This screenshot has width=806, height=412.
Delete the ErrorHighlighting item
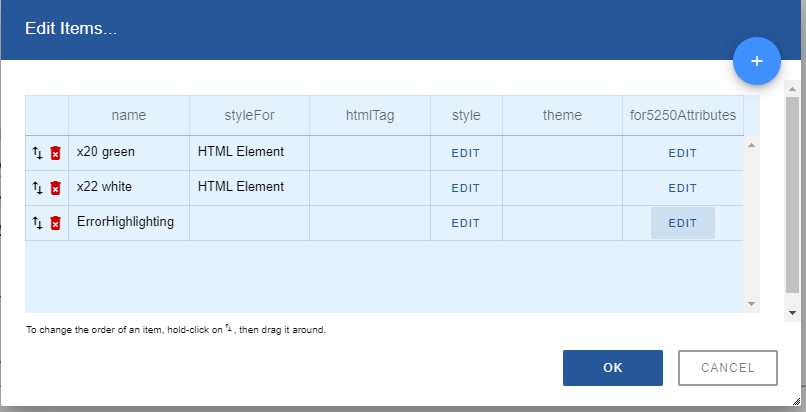pos(56,223)
